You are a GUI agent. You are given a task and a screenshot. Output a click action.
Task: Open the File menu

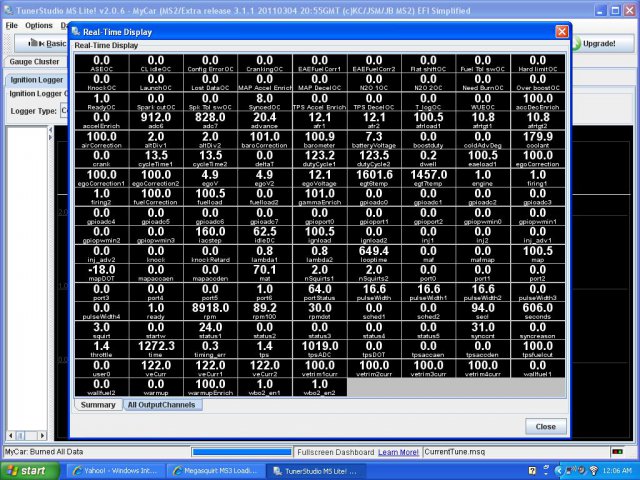coord(11,25)
